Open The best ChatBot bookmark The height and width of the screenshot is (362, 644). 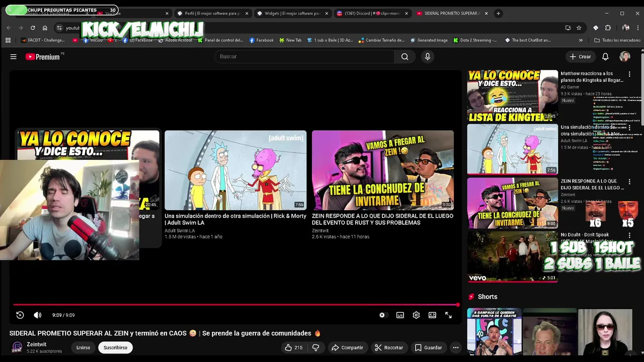[528, 40]
